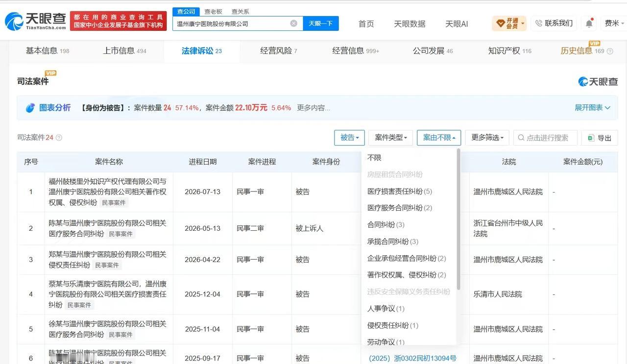The height and width of the screenshot is (364, 627).
Task: Select the 法律诉讼 tab
Action: point(201,51)
